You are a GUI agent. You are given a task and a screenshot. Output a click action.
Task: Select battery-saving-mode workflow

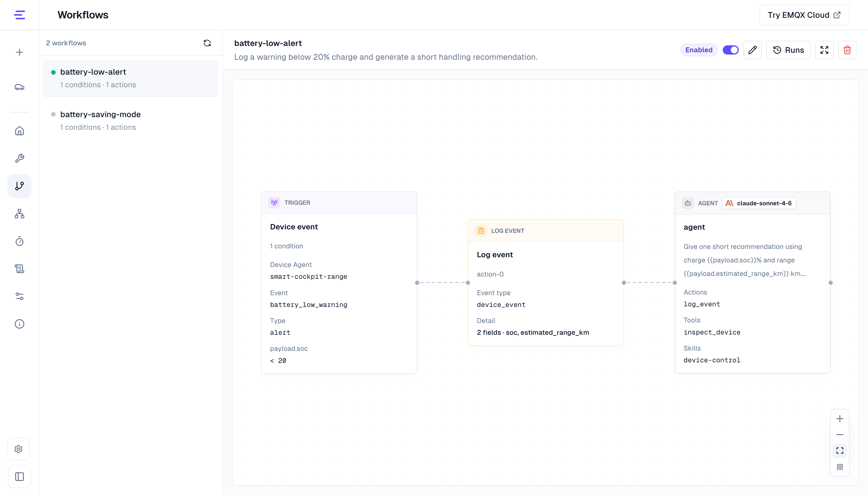[x=131, y=121]
